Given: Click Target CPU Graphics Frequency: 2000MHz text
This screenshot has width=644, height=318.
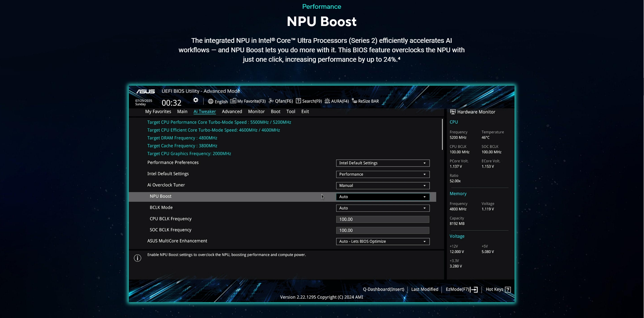Looking at the screenshot, I should [x=189, y=154].
